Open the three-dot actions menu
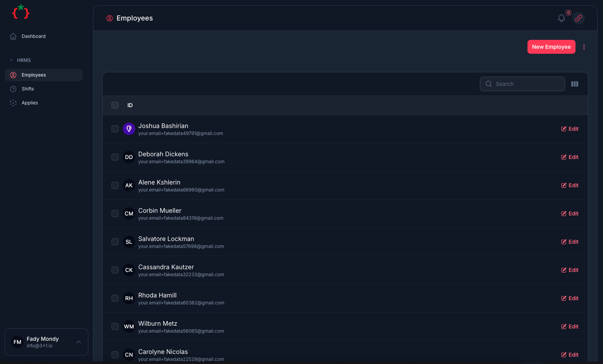This screenshot has width=603, height=364. tap(584, 47)
